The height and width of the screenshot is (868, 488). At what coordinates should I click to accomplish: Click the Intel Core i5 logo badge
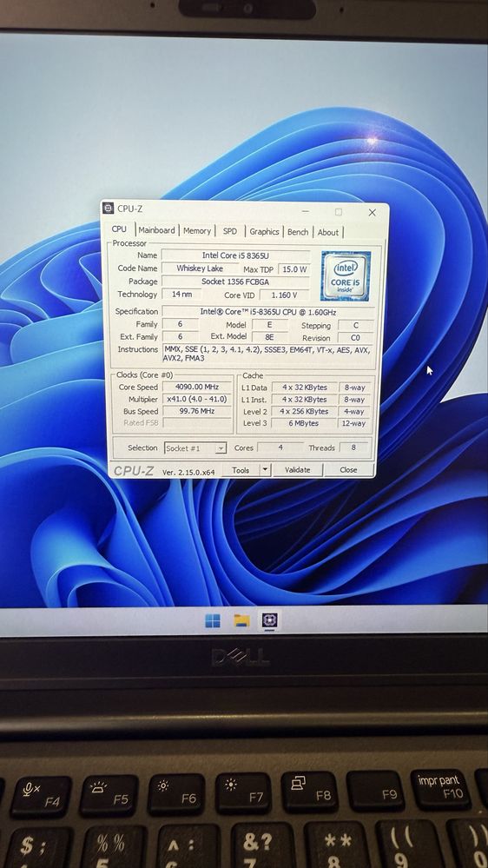346,275
